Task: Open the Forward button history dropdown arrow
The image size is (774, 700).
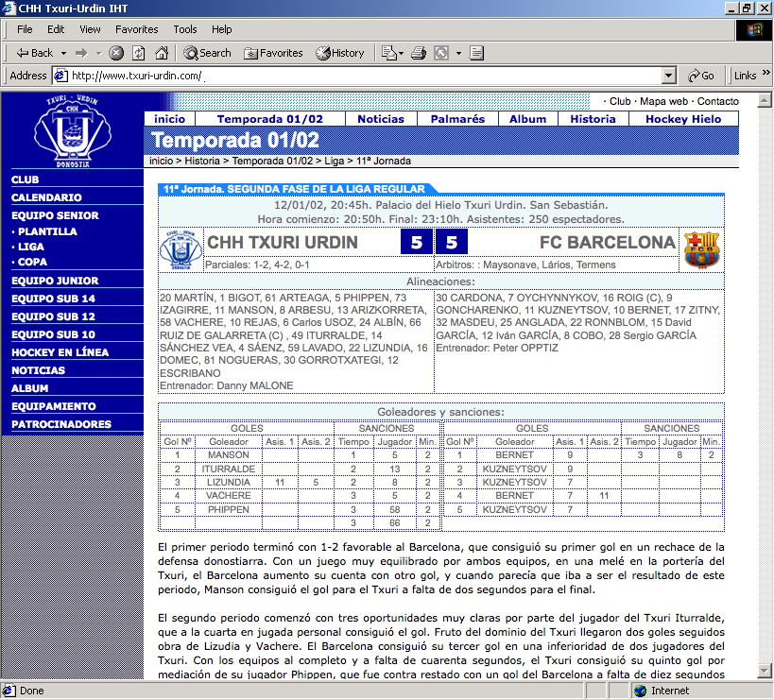Action: click(x=98, y=53)
